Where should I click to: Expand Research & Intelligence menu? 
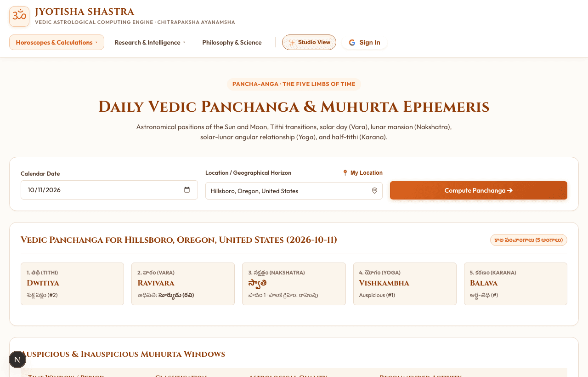(150, 42)
